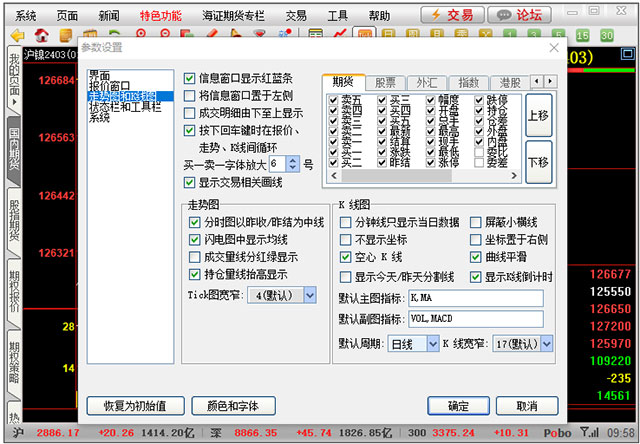Click the green 30-minute period icon
The width and height of the screenshot is (640, 444).
pyautogui.click(x=607, y=36)
